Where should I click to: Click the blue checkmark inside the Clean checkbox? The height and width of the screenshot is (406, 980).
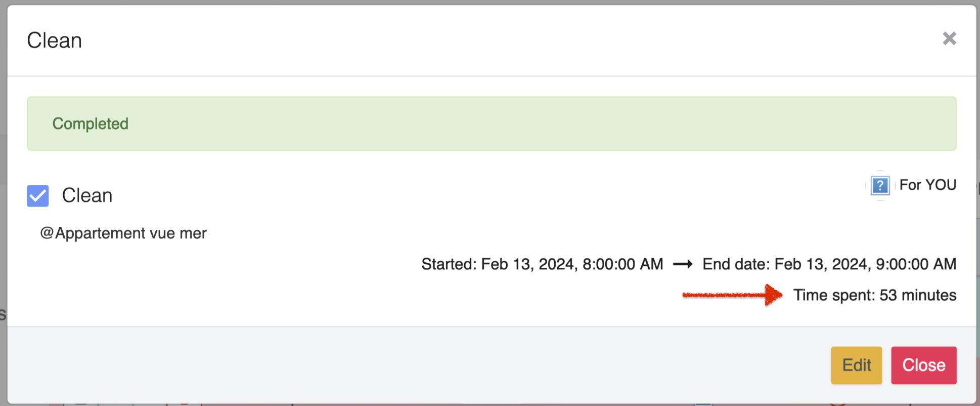tap(37, 196)
